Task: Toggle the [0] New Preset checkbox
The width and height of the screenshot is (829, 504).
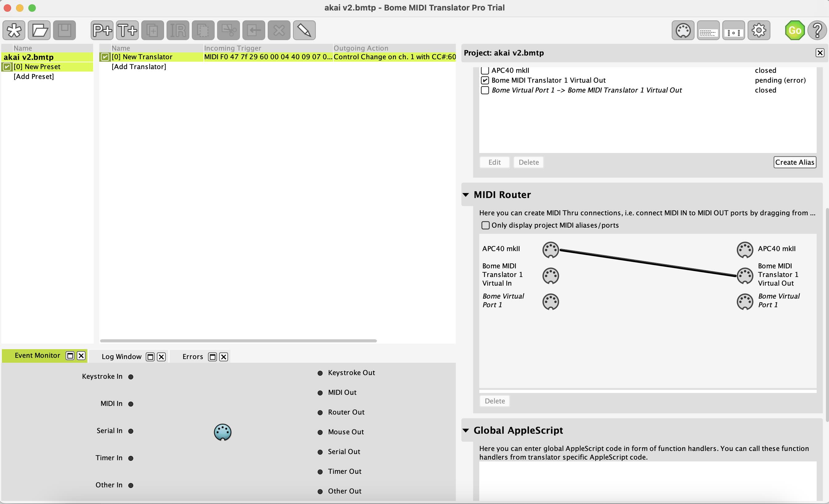Action: point(7,67)
